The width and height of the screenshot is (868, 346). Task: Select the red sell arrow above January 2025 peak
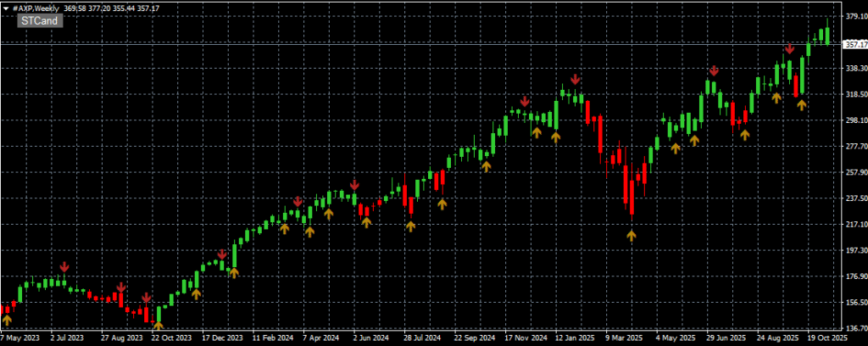[x=576, y=80]
